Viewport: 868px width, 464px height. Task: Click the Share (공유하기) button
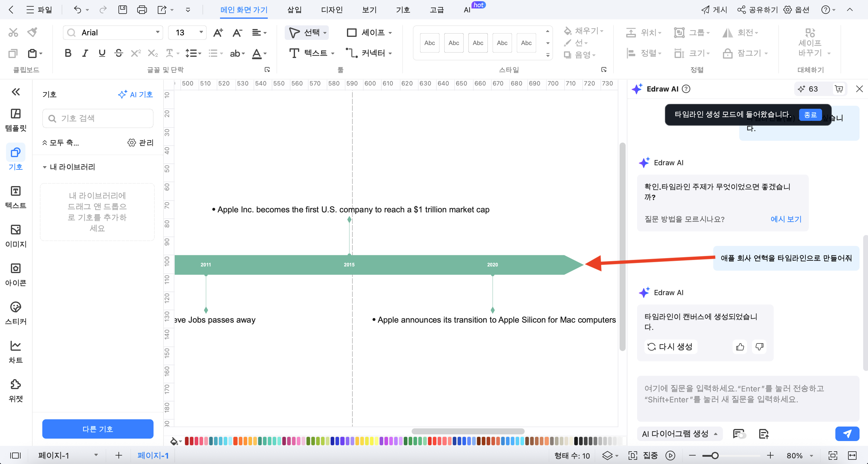(757, 10)
